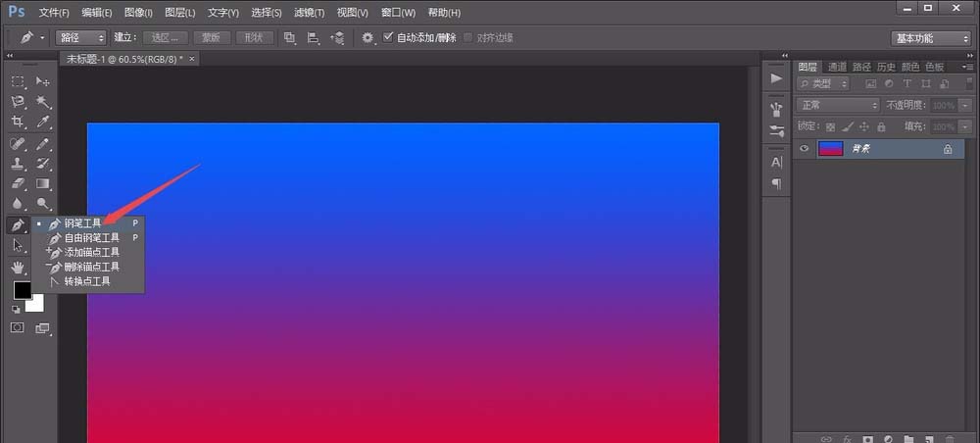Image resolution: width=980 pixels, height=443 pixels.
Task: Open the 滤镜(T) menu
Action: tap(309, 13)
